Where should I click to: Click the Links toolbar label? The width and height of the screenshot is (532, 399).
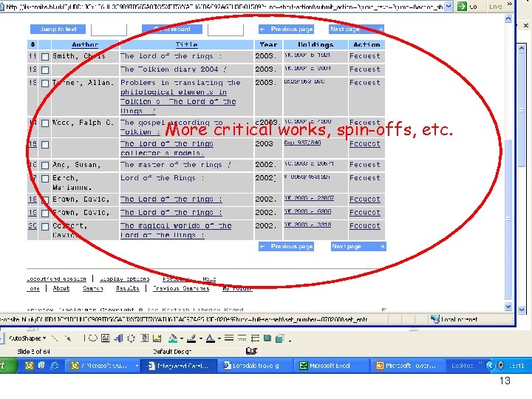tap(495, 6)
